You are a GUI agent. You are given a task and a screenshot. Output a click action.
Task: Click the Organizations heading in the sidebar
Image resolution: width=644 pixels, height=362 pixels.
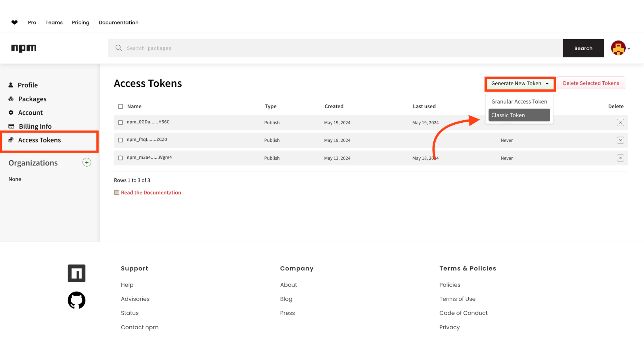tap(33, 163)
